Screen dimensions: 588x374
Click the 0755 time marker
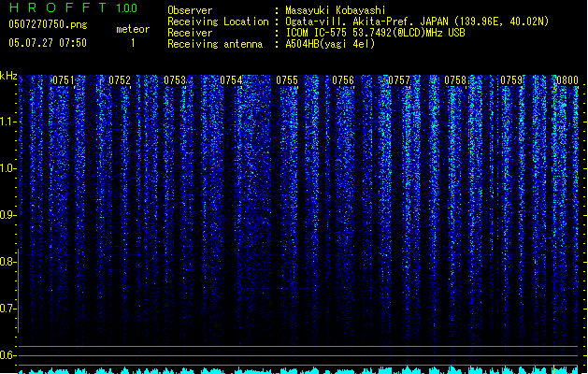287,80
